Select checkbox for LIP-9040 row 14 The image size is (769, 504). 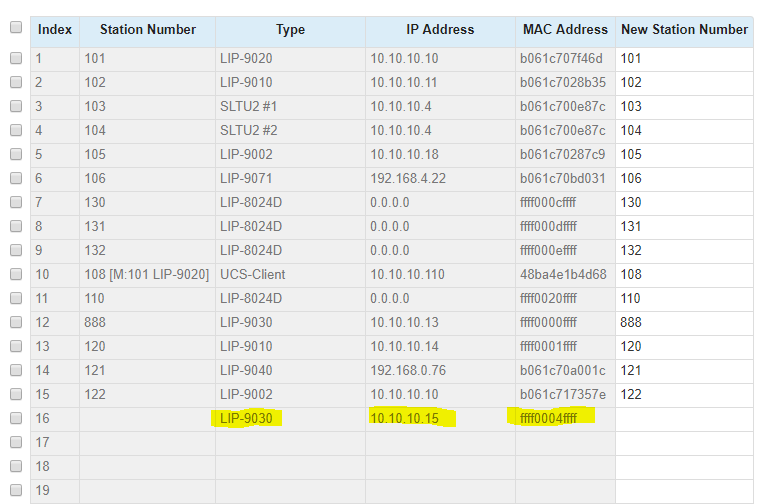(16, 370)
